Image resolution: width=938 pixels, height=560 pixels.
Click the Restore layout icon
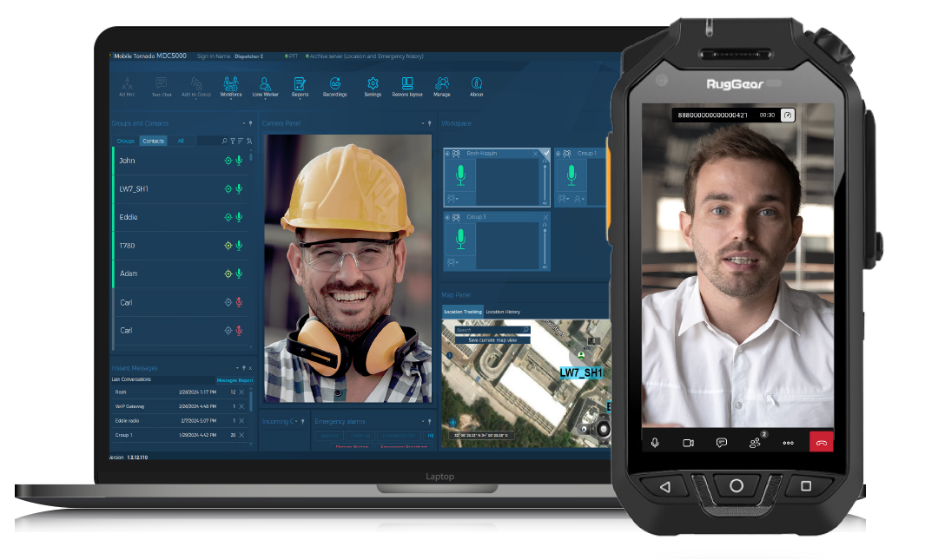click(x=406, y=83)
